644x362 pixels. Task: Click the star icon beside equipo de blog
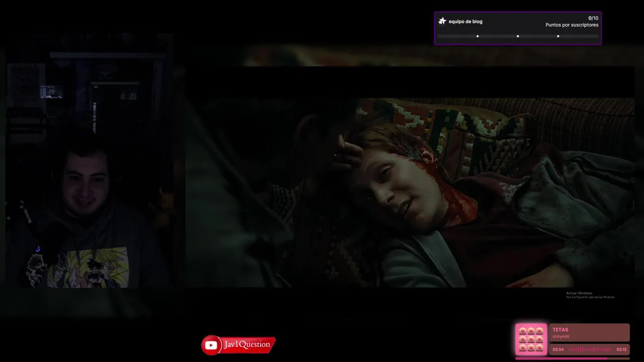point(442,21)
